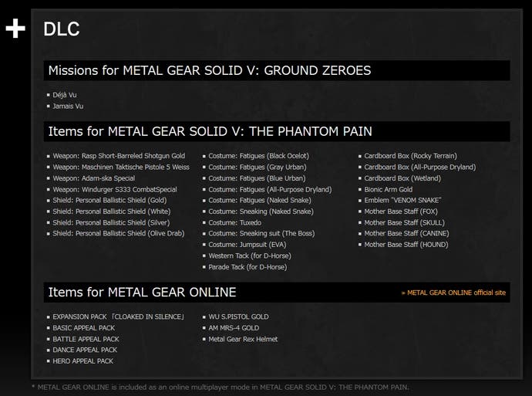Select EXPANSION PACK CLOAKED IN SILENCE
532x396 pixels.
tap(119, 316)
